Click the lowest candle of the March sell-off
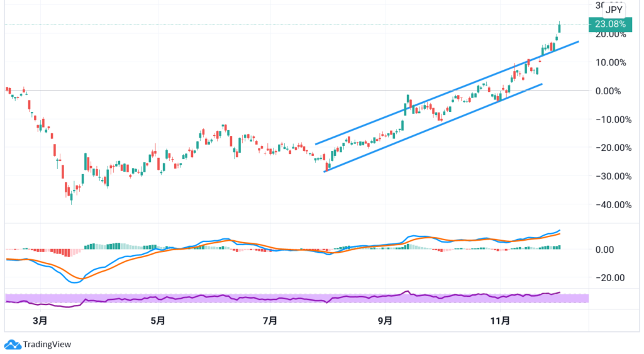 pyautogui.click(x=72, y=197)
